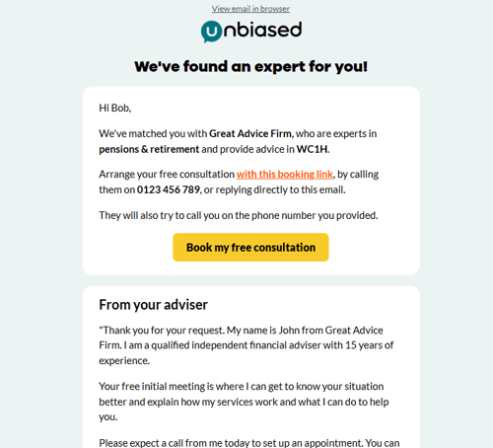Click the 'Arrange your free consultation' text
Screen dimensions: 493x448
coord(167,174)
